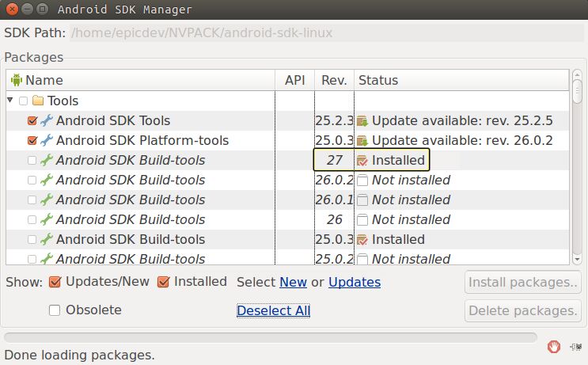The width and height of the screenshot is (588, 365).
Task: Select the Android SDK Platform-tools row name
Action: pos(142,141)
